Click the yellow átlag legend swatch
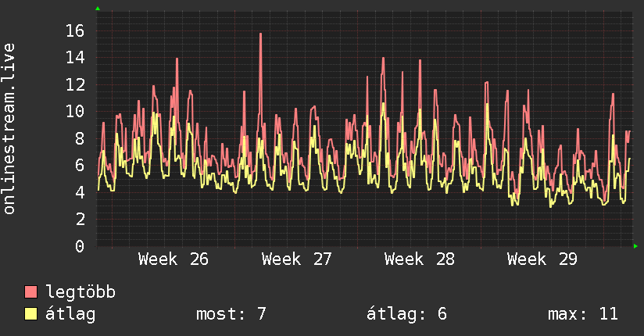Image resolution: width=644 pixels, height=336 pixels. click(x=30, y=314)
